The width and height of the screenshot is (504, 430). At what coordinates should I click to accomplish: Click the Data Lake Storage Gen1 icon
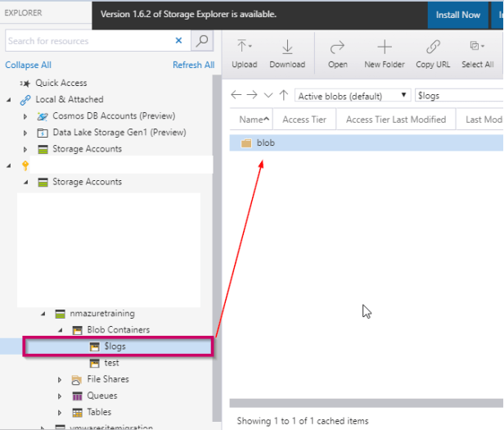pyautogui.click(x=43, y=133)
